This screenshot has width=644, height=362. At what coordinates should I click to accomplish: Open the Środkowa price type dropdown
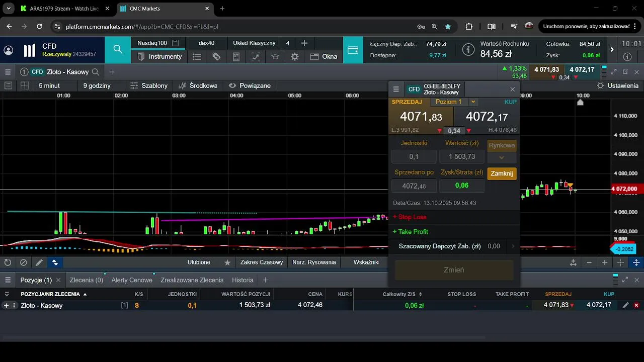point(198,85)
